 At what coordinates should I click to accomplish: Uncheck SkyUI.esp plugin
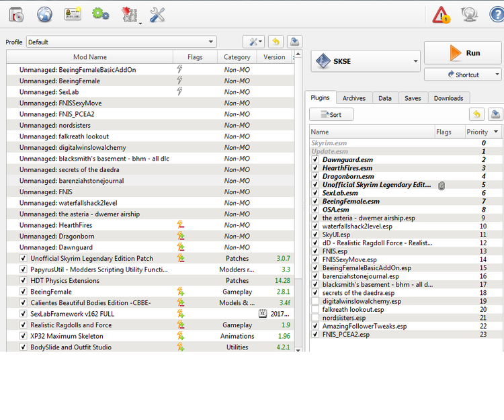pos(315,235)
